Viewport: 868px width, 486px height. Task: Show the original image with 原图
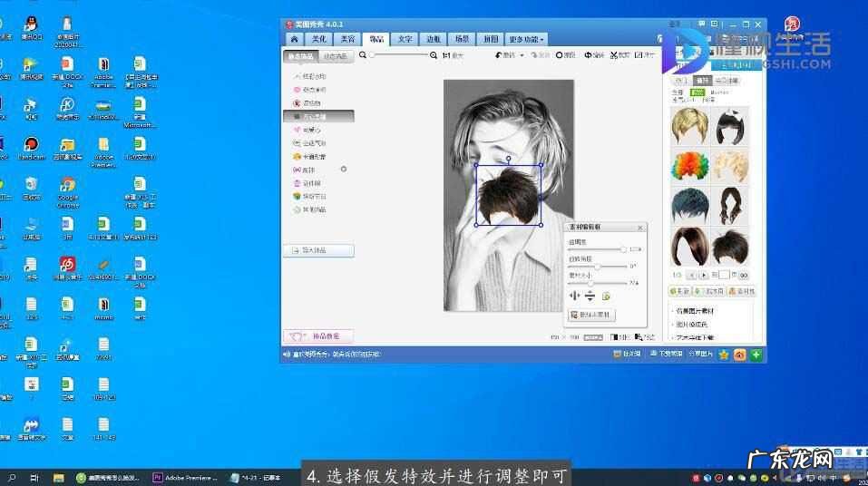point(566,55)
